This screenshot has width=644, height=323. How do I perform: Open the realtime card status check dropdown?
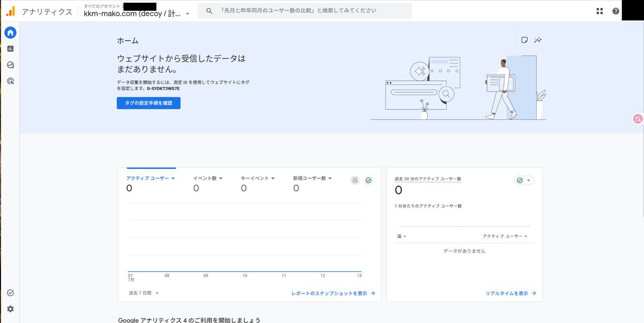pos(524,181)
